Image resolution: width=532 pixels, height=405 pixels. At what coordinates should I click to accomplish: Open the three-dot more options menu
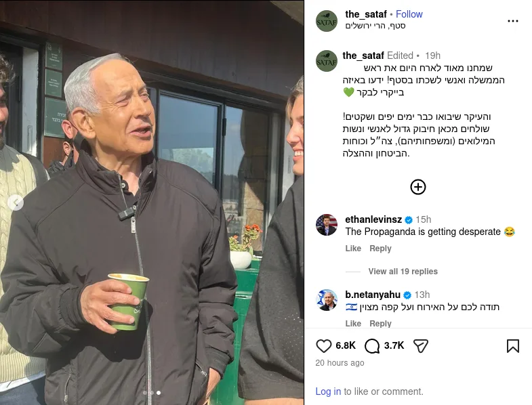[x=512, y=21]
